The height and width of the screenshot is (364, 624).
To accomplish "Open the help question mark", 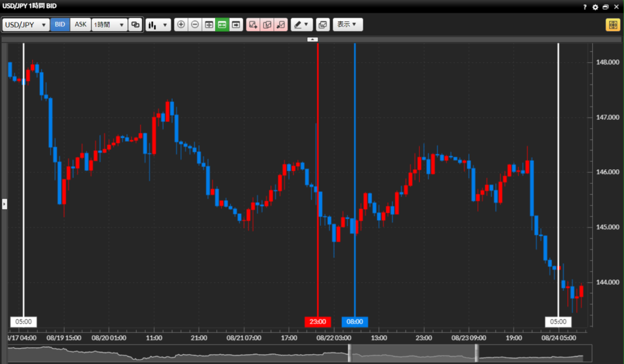I will point(585,7).
